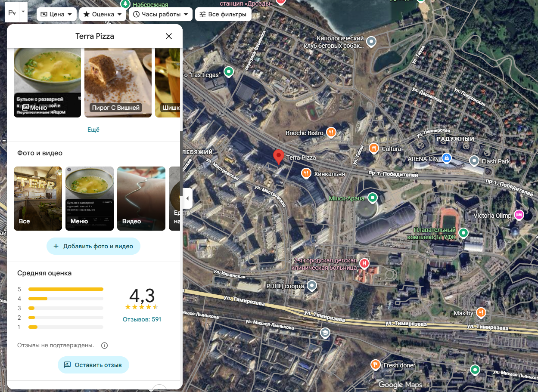Select the Las-Legas green map pin
This screenshot has width=538, height=392.
[x=229, y=71]
